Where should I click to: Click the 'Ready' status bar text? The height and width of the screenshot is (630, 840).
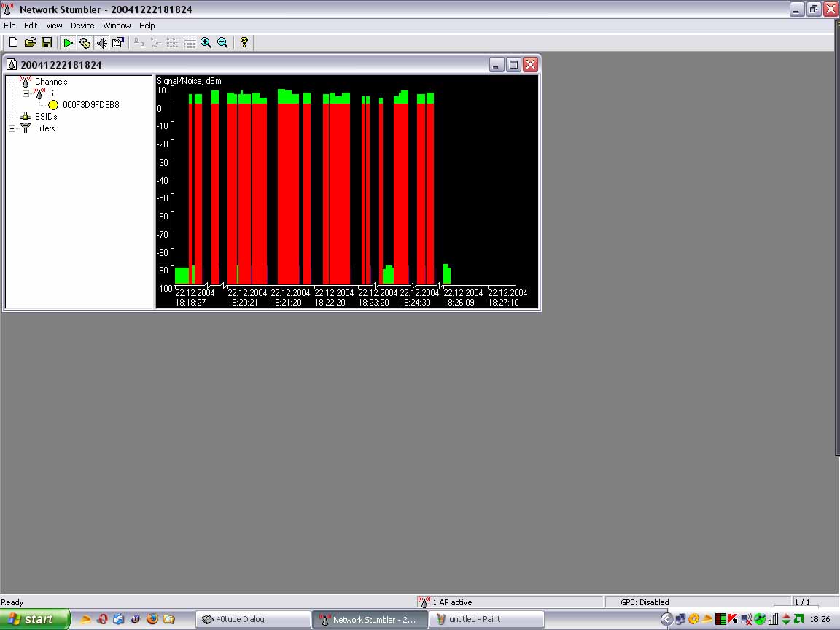[12, 603]
